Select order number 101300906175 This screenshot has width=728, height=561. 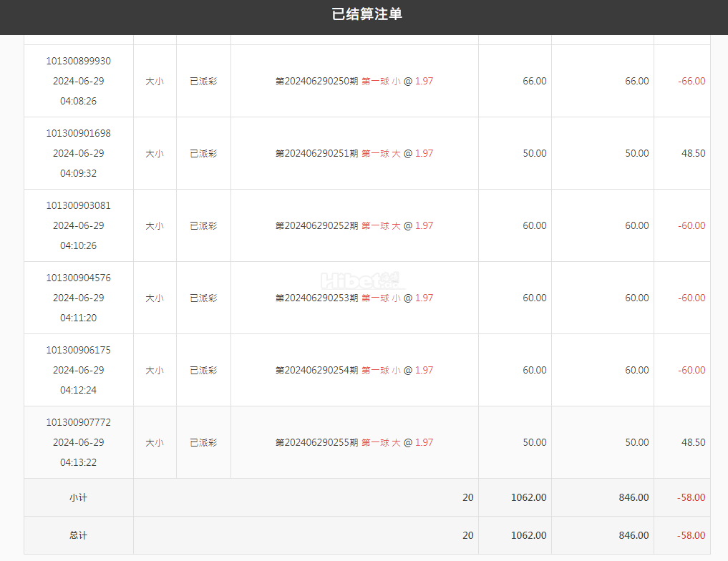79,351
